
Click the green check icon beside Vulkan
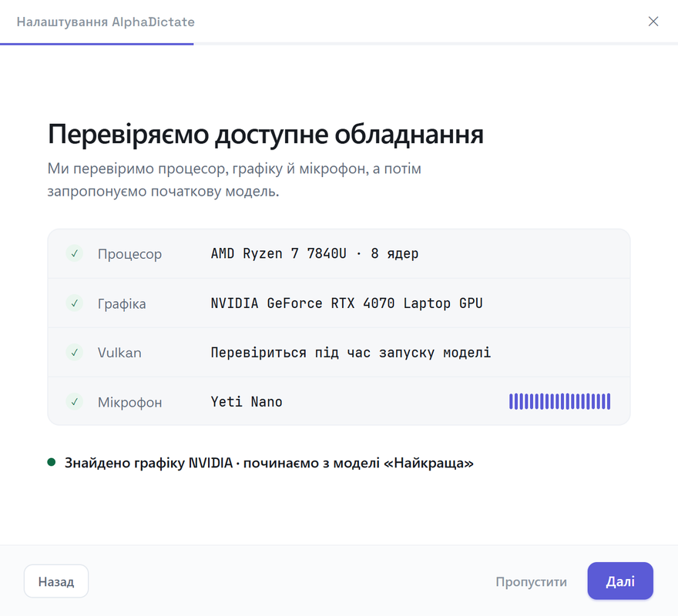[75, 353]
